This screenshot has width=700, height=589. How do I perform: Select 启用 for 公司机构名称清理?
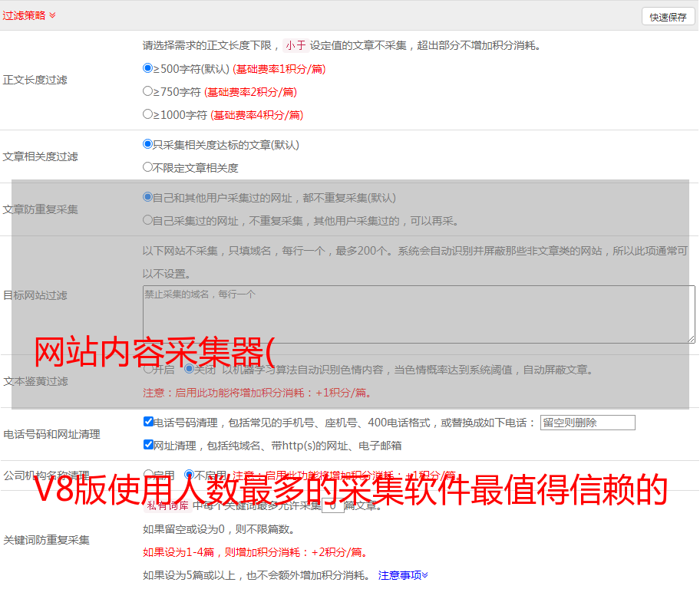[x=148, y=475]
